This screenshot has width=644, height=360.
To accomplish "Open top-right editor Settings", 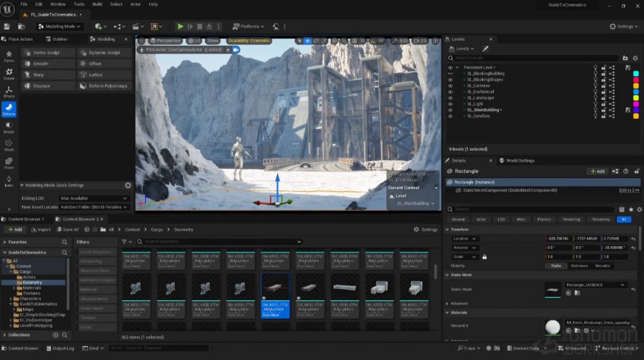I will click(624, 26).
